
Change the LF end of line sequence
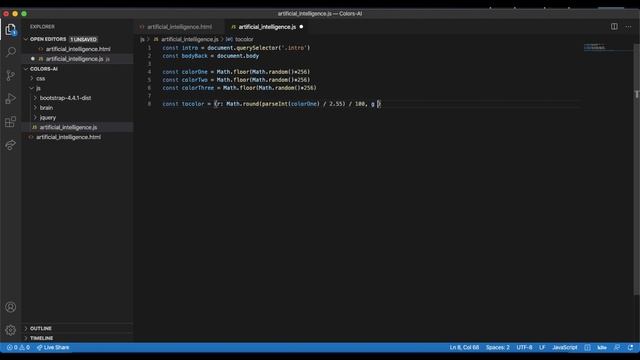[x=542, y=347]
